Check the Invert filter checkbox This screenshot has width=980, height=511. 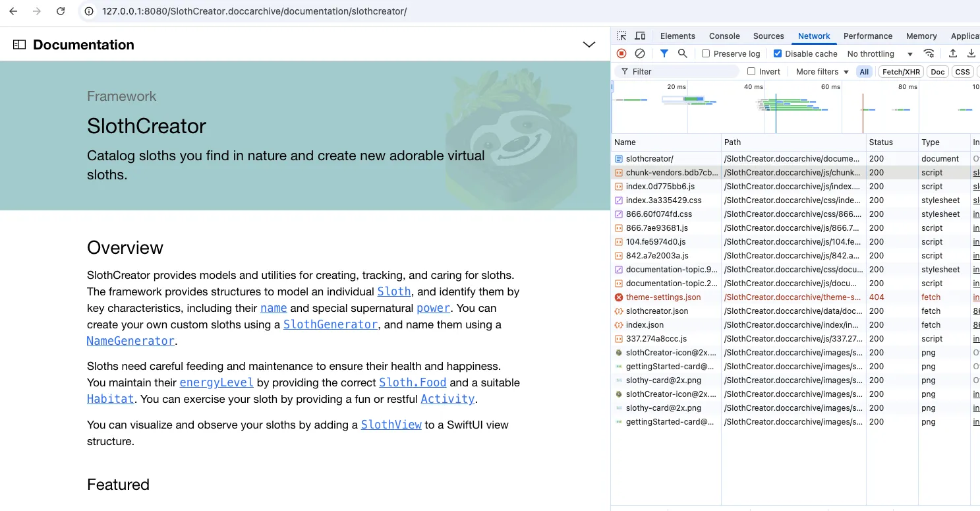pyautogui.click(x=751, y=71)
